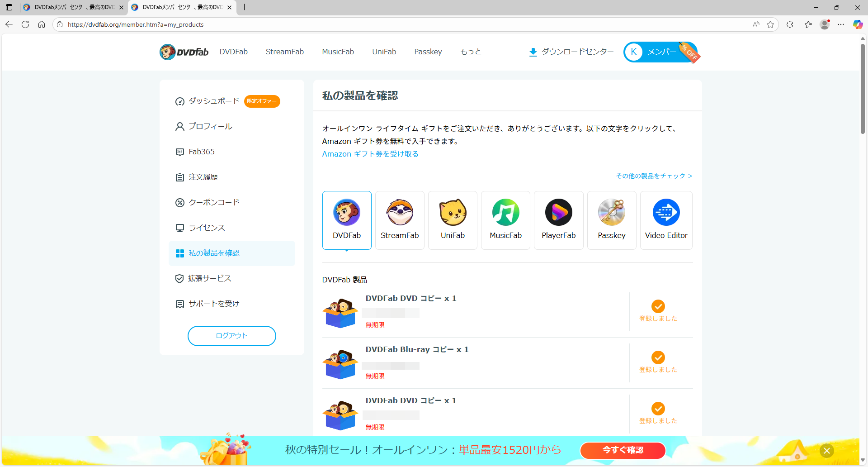
Task: Click the DVDFab logo in header
Action: click(x=184, y=52)
